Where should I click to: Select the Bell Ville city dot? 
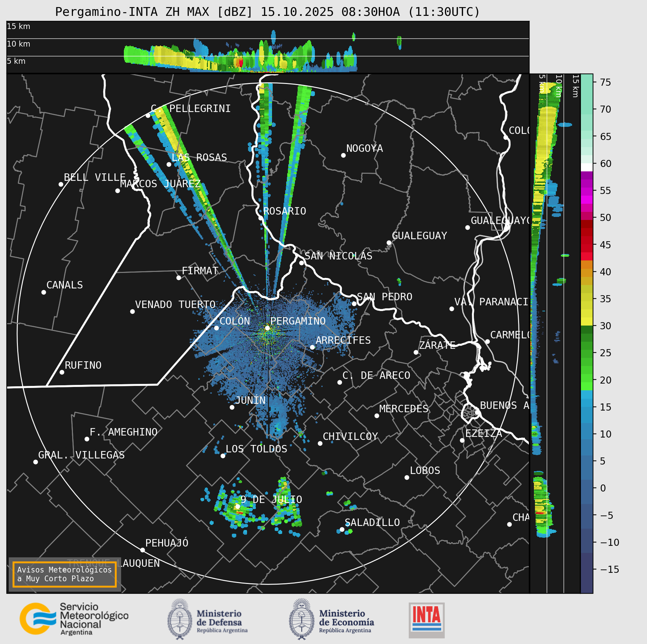[x=61, y=184]
